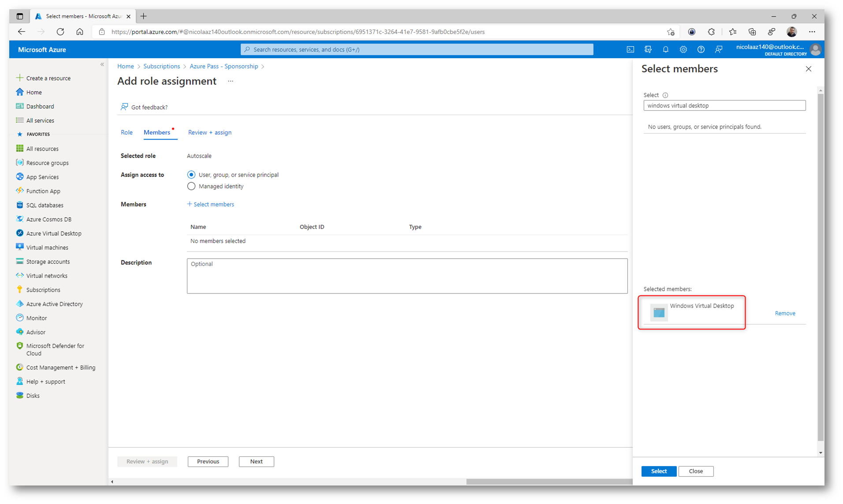Switch to the Review + assign tab
This screenshot has width=843, height=504.
point(210,132)
